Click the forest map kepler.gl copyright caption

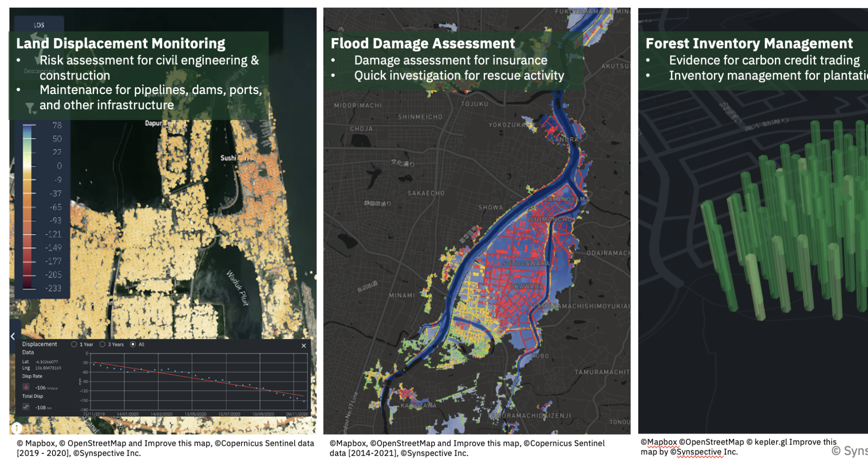click(739, 447)
